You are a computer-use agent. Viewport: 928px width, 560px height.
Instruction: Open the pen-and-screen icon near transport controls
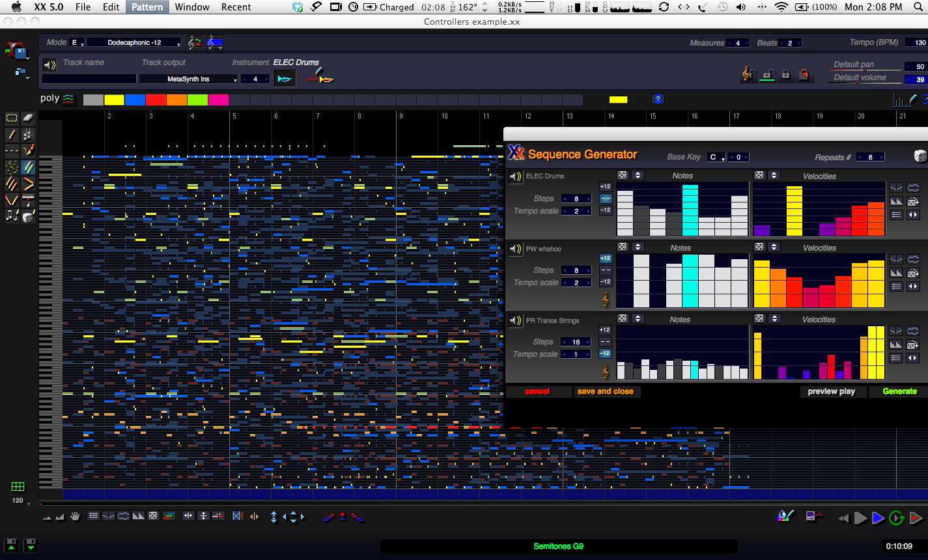pos(813,516)
